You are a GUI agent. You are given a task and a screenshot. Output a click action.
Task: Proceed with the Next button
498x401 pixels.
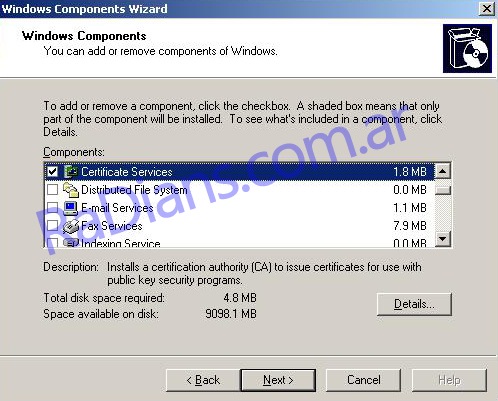(x=278, y=380)
